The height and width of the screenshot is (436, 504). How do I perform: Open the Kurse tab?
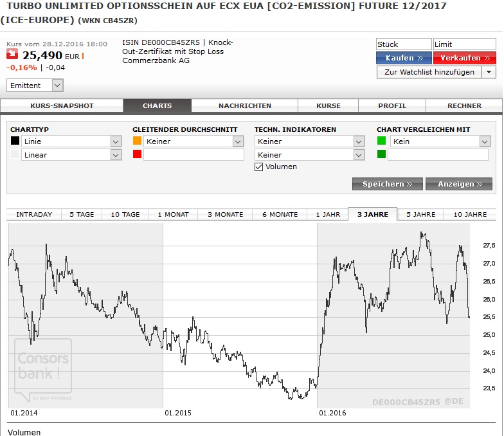tap(328, 105)
